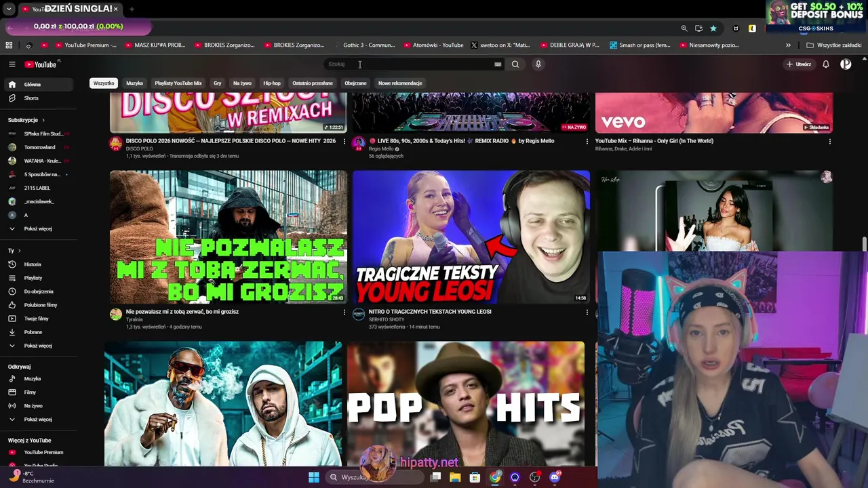This screenshot has height=488, width=868.
Task: Open the Tomorrowland subscription channel
Action: pos(39,147)
